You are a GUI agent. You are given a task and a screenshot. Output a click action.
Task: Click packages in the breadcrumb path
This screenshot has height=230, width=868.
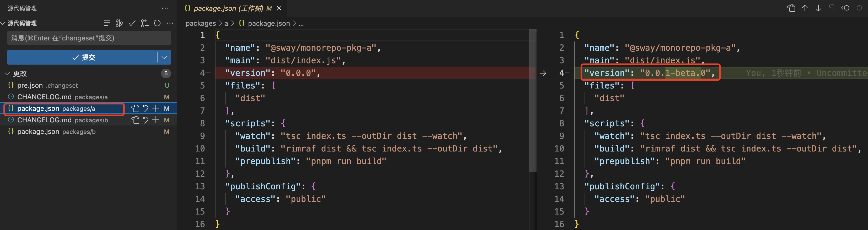click(201, 23)
